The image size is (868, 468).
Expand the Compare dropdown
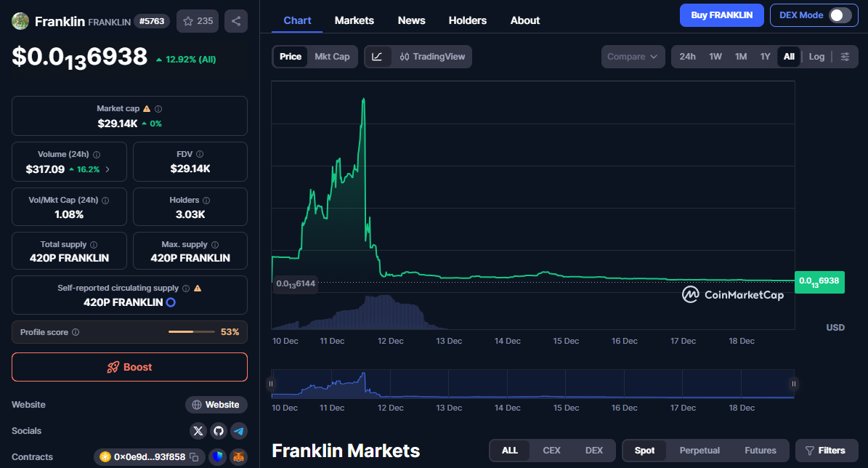pos(633,57)
